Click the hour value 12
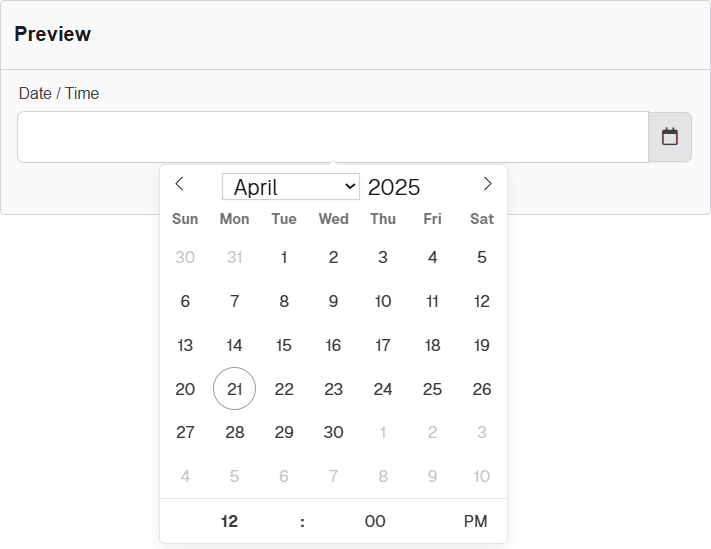 pos(230,521)
